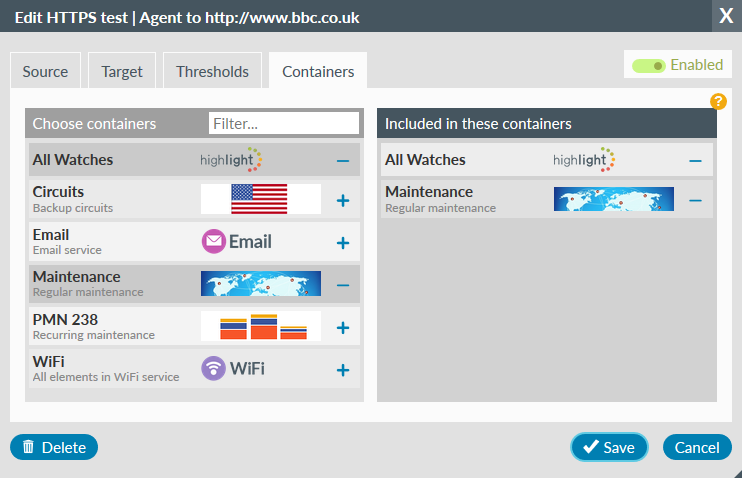
Task: Remove All Watches via minus in left list
Action: coord(342,160)
